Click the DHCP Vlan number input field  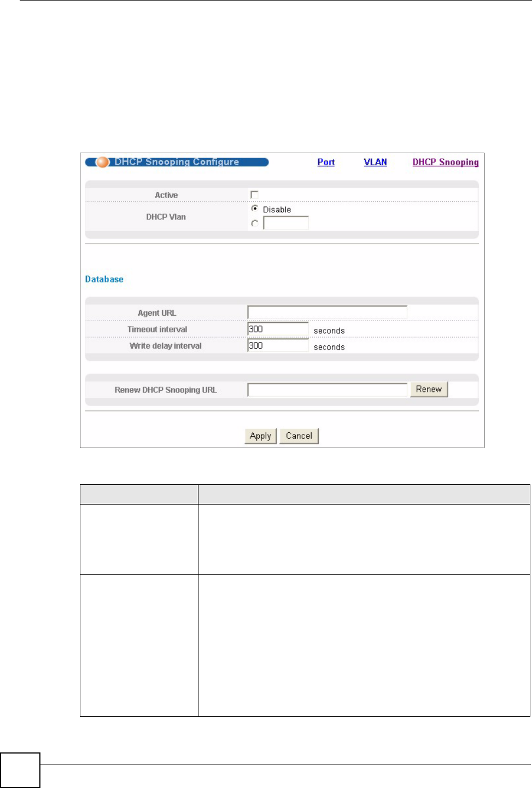(286, 223)
